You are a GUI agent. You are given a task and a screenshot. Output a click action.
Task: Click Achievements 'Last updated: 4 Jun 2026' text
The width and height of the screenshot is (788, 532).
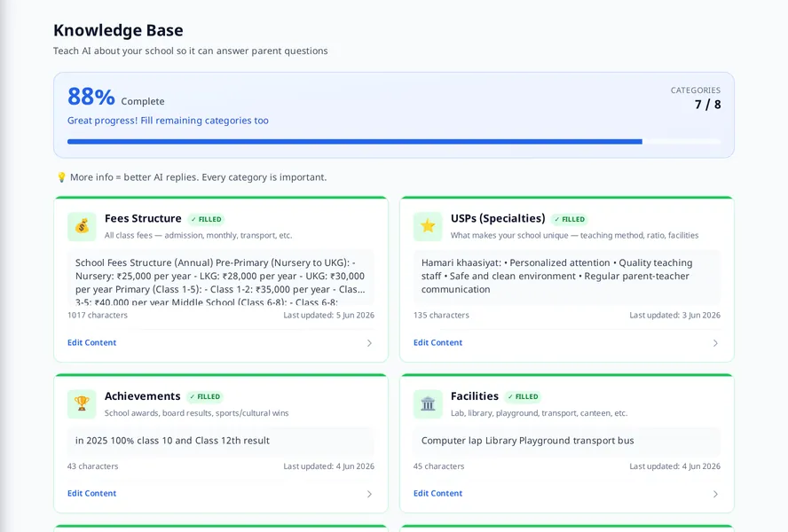click(x=328, y=466)
